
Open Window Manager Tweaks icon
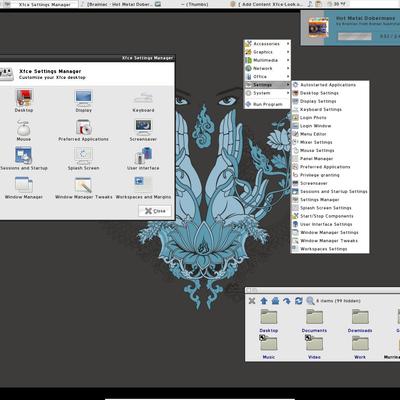83,188
